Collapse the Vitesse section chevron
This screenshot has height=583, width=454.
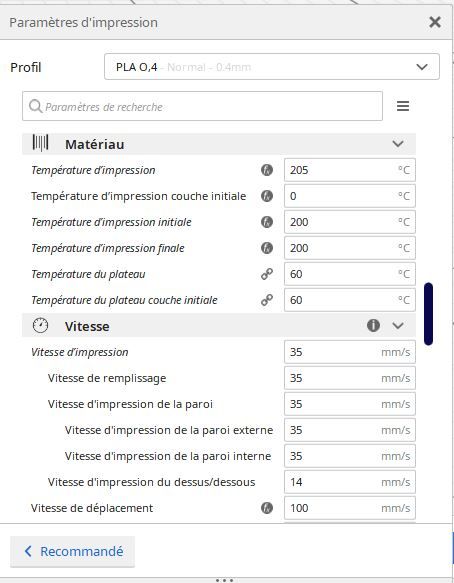point(398,326)
